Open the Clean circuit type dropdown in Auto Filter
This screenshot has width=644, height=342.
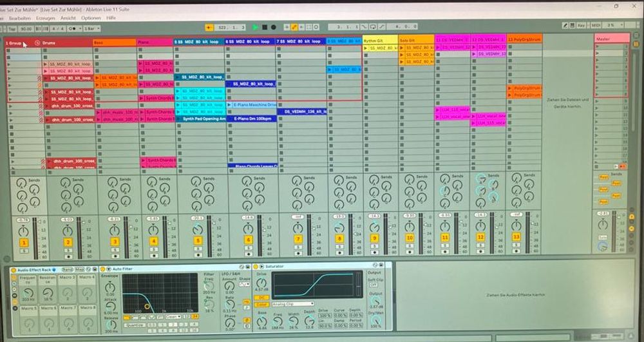[172, 317]
